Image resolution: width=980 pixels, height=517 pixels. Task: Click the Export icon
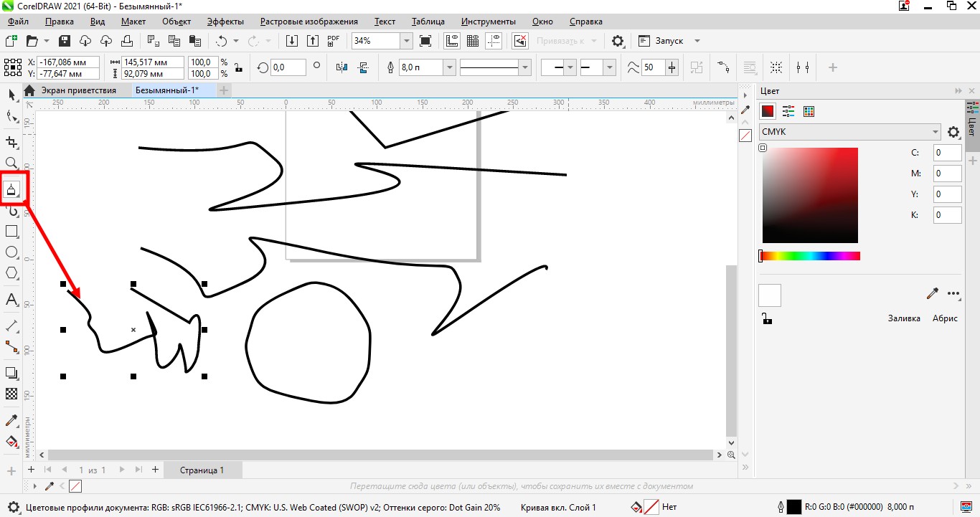pos(312,41)
